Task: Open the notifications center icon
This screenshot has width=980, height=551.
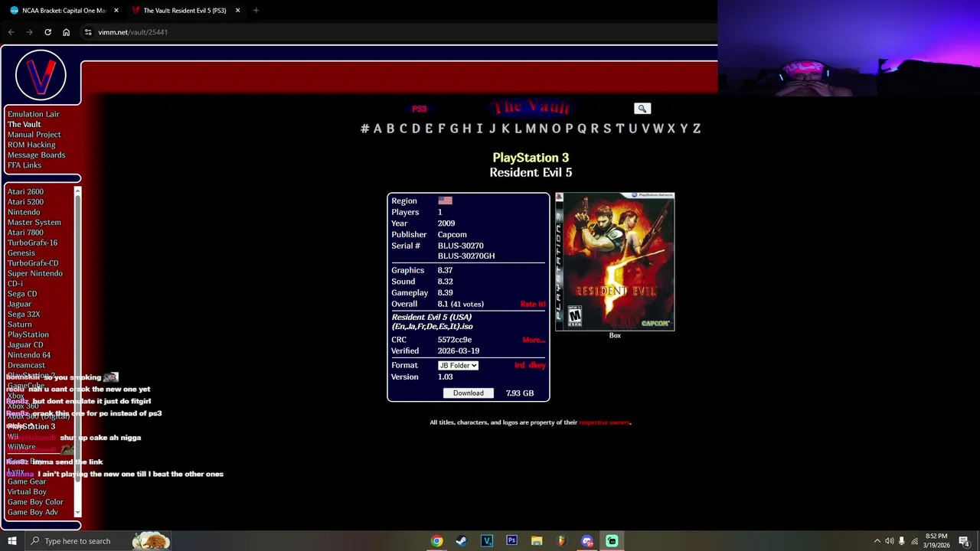Action: (965, 541)
